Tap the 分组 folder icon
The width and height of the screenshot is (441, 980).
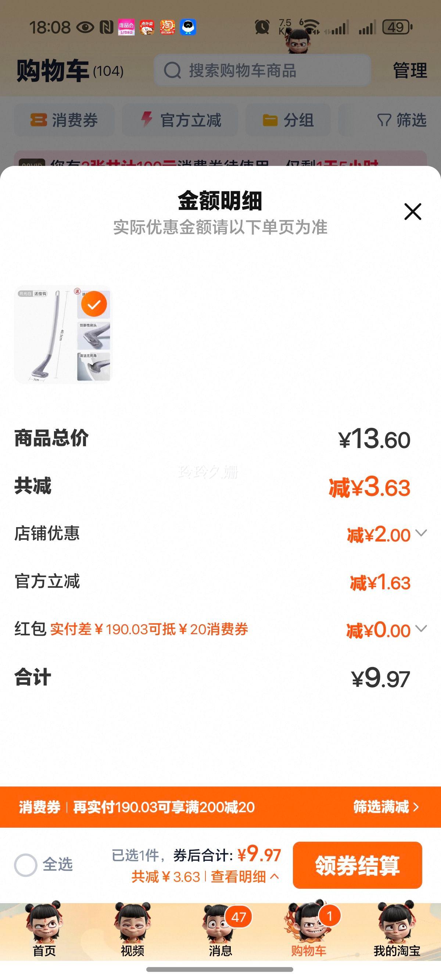(270, 120)
